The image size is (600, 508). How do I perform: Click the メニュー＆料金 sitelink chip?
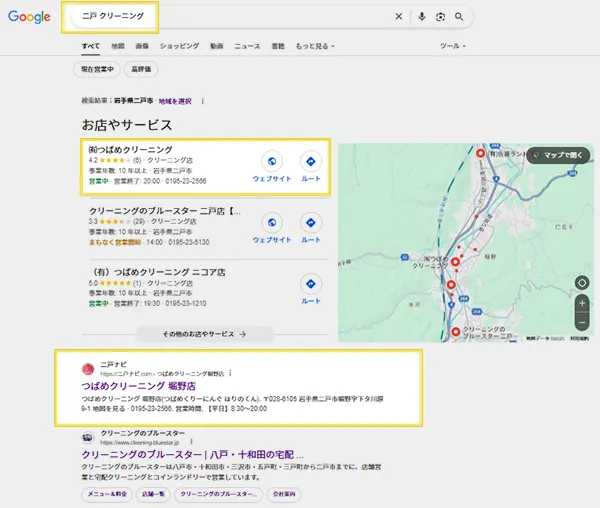click(x=107, y=494)
